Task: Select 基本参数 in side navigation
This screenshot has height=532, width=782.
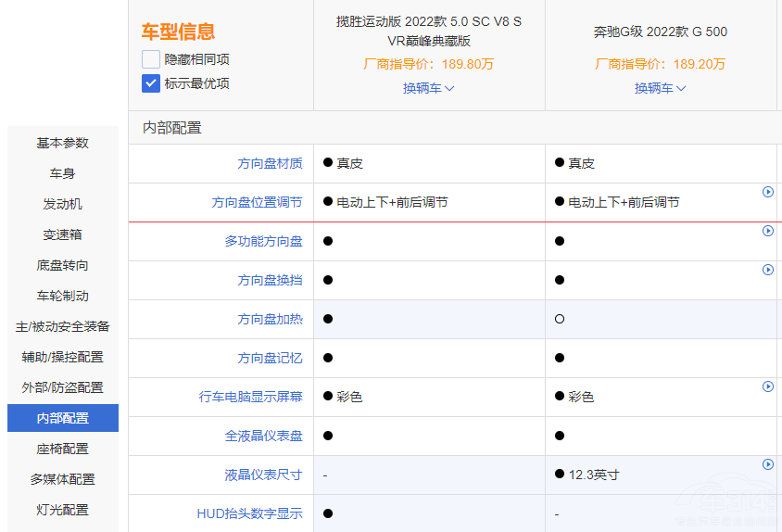Action: click(x=63, y=143)
